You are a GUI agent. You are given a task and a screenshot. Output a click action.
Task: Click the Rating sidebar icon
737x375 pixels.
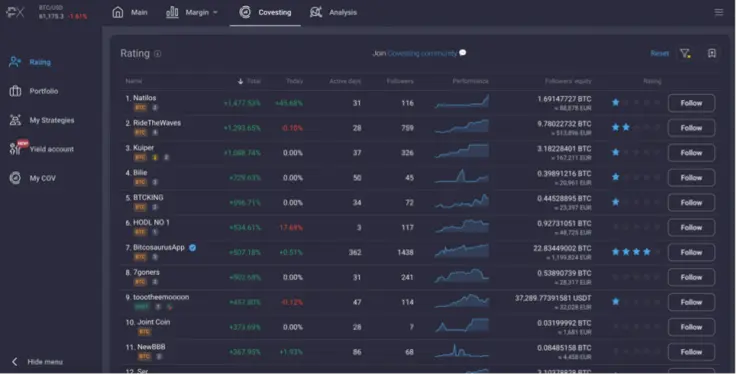click(x=15, y=62)
